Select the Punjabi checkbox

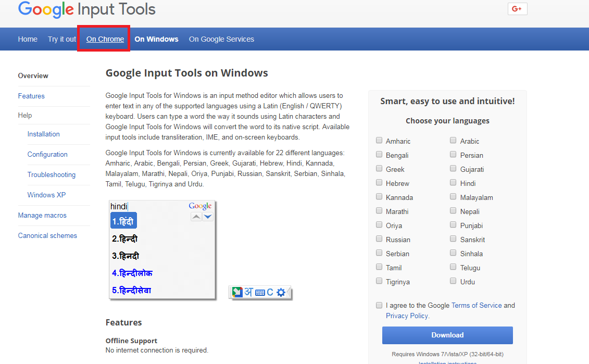(453, 225)
